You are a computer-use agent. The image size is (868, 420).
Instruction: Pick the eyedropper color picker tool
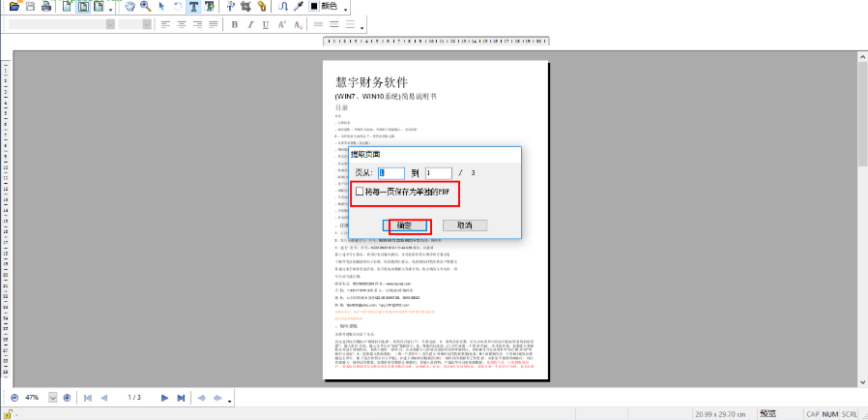click(x=299, y=7)
